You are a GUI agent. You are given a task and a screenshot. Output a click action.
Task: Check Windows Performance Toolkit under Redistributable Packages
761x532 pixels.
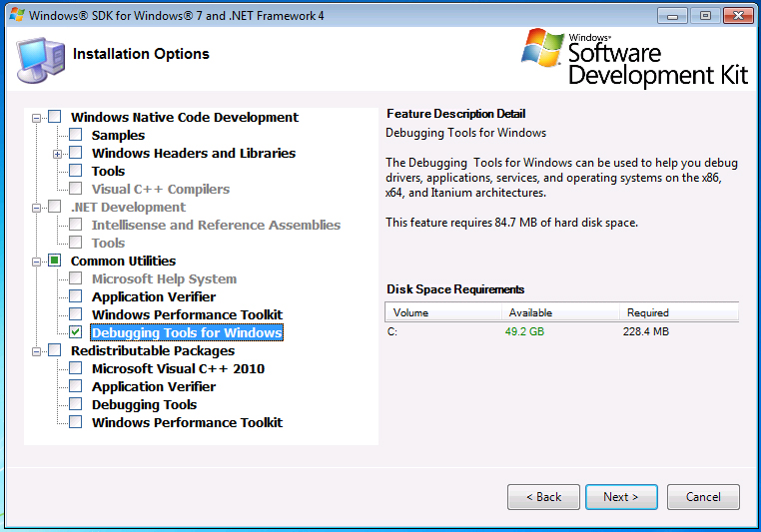pyautogui.click(x=75, y=422)
